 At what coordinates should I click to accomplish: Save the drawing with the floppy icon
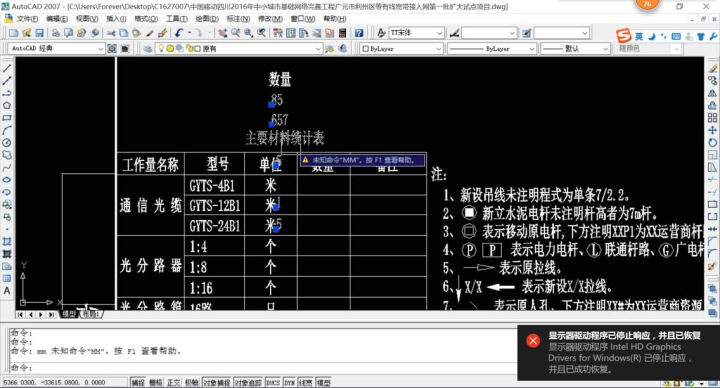(x=39, y=33)
